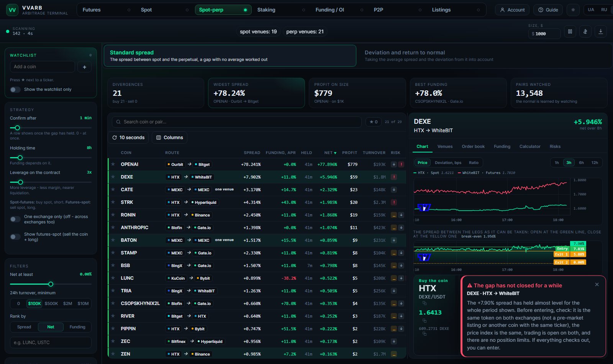
Task: Open the 10 seconds refresh selector
Action: click(128, 138)
